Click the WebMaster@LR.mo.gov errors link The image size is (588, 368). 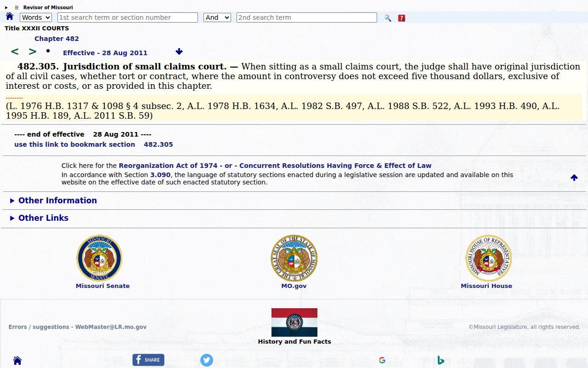[x=78, y=327]
